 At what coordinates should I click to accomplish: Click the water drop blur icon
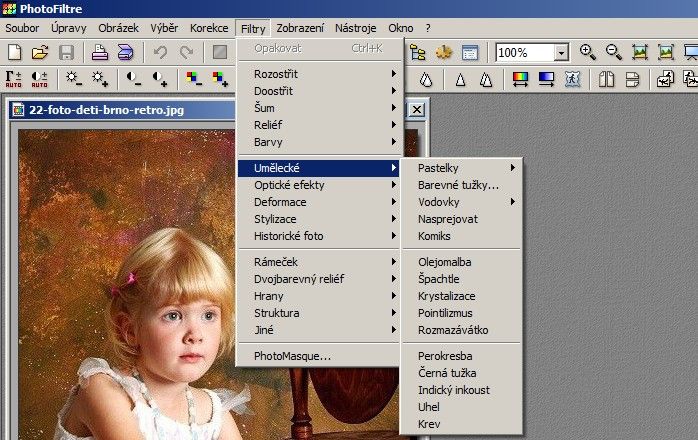426,80
